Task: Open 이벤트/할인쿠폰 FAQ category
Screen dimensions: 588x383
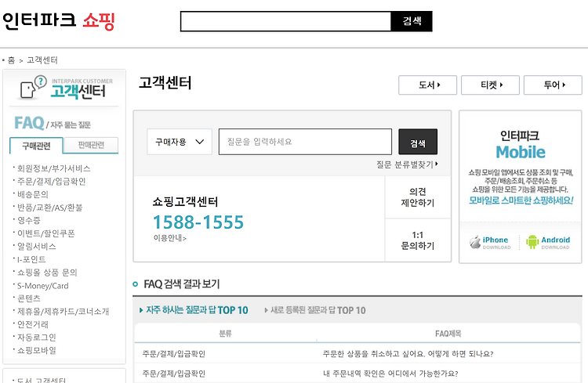Action: coord(45,233)
